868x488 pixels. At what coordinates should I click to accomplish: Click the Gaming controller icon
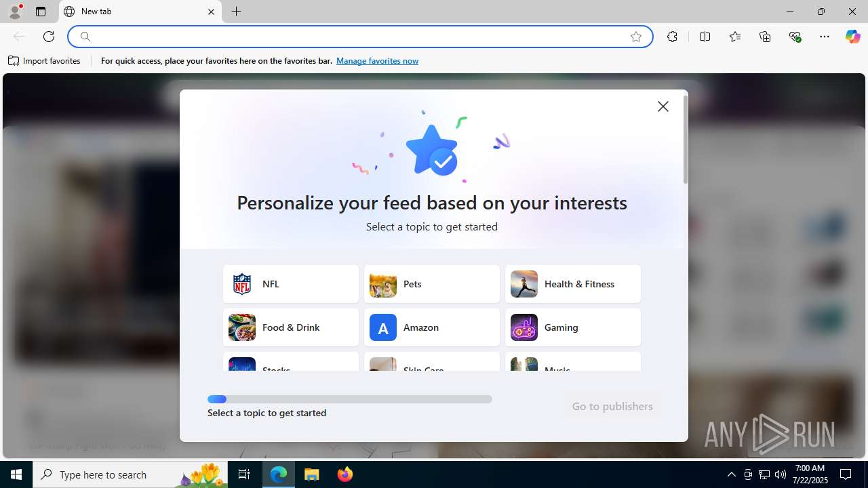pos(524,327)
